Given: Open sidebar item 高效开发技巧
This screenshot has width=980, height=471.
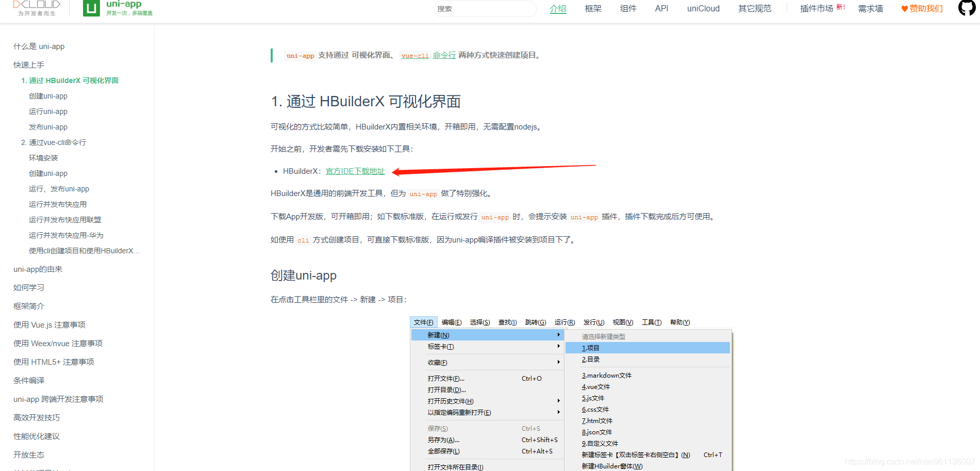Looking at the screenshot, I should pyautogui.click(x=37, y=418).
